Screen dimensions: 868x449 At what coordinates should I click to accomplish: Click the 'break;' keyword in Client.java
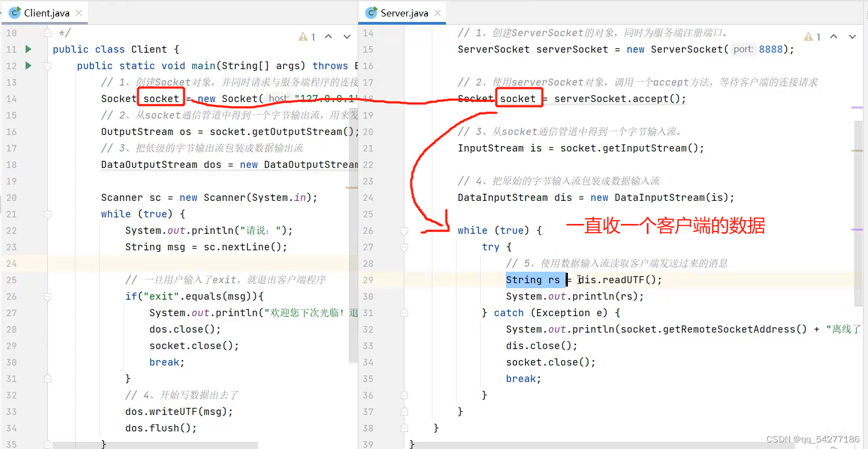pos(167,362)
